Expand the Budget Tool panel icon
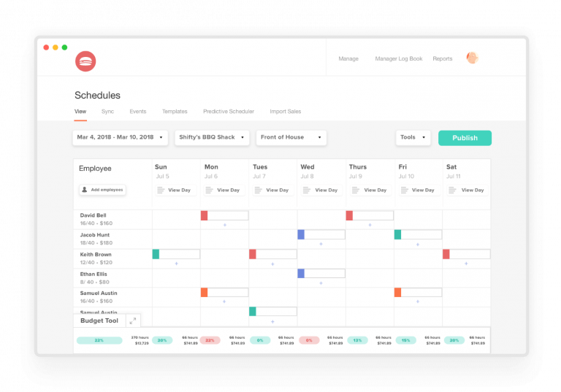561x392 pixels. (x=133, y=320)
